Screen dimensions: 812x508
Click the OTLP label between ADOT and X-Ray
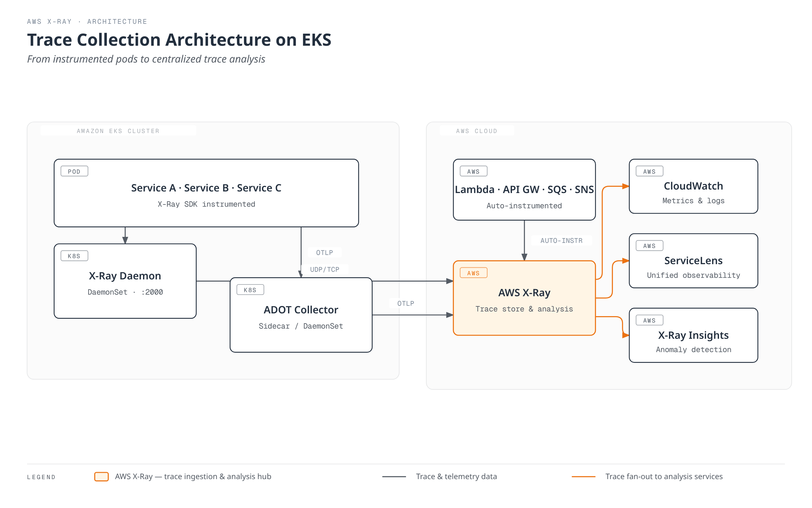click(x=406, y=304)
